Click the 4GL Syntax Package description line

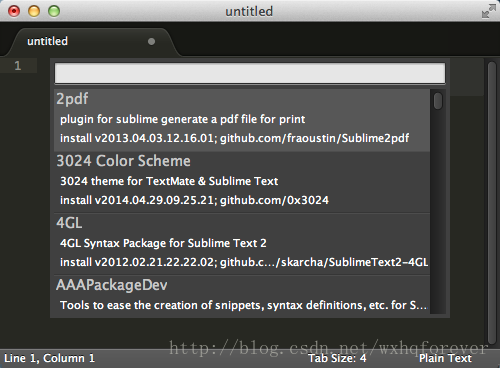163,243
